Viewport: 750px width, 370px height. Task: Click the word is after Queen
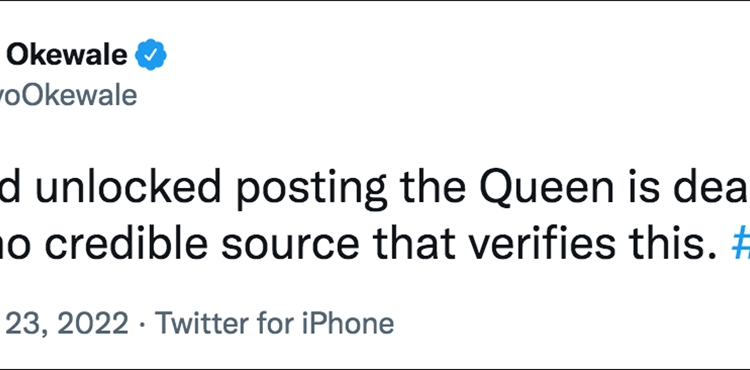coord(644,186)
